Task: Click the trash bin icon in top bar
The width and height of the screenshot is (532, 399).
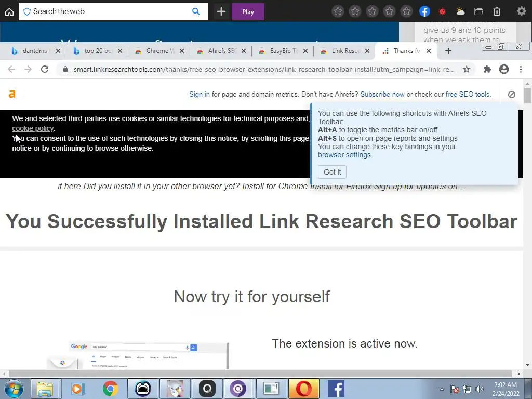Action: [x=497, y=12]
